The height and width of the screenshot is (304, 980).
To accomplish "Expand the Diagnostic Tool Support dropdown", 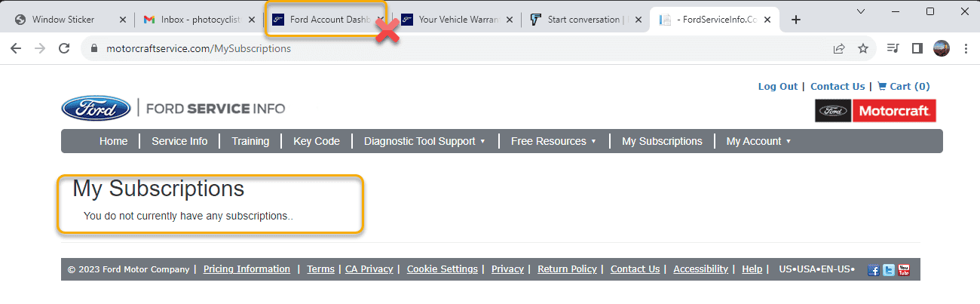I will (x=424, y=141).
